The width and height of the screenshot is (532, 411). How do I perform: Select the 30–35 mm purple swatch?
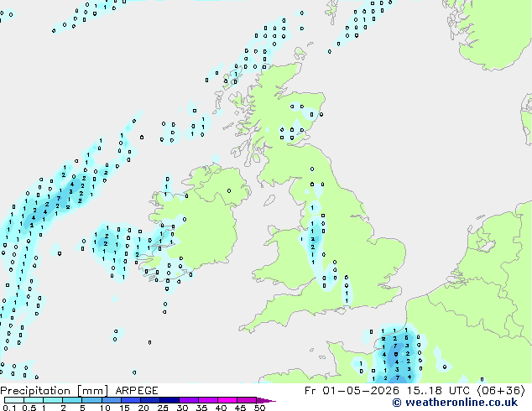(x=188, y=400)
